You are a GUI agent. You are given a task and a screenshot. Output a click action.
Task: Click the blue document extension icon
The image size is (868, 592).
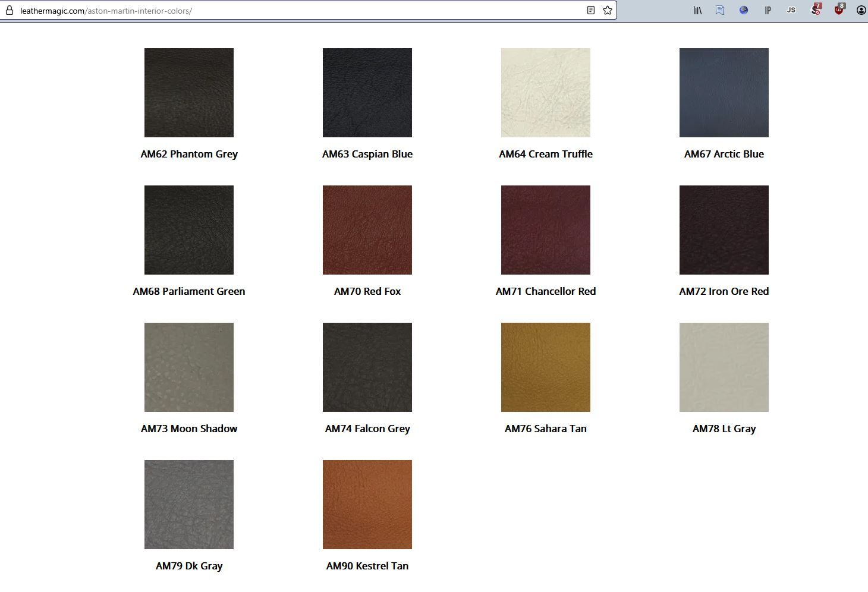720,10
